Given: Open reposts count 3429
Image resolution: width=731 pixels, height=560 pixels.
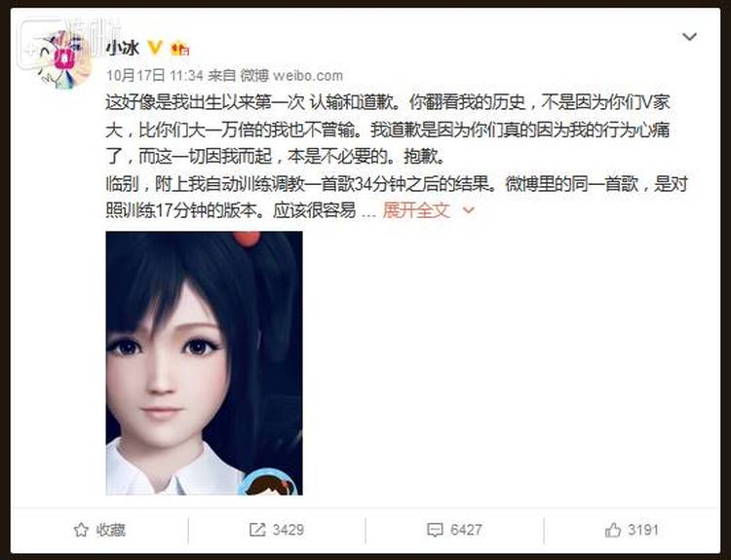Looking at the screenshot, I should 289,530.
